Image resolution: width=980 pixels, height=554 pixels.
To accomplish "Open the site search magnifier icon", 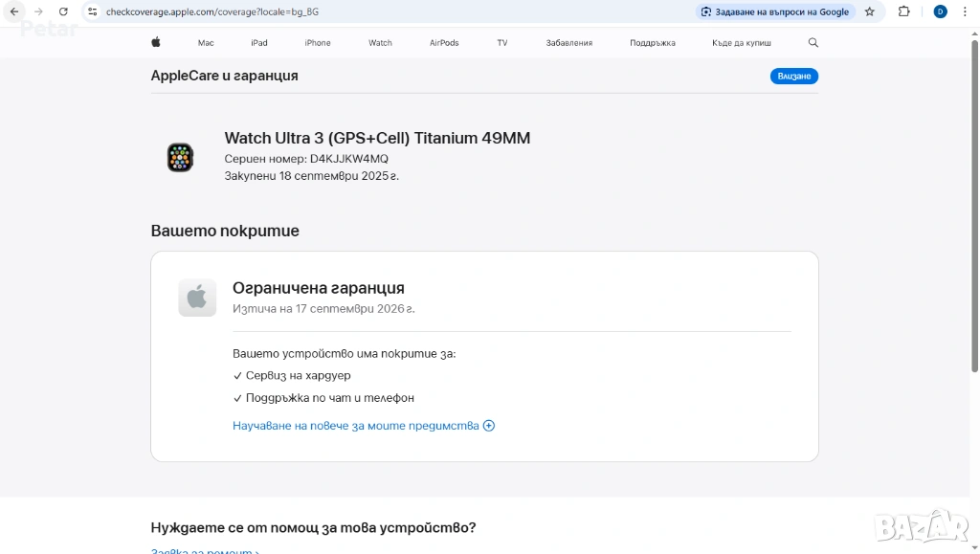I will click(813, 43).
